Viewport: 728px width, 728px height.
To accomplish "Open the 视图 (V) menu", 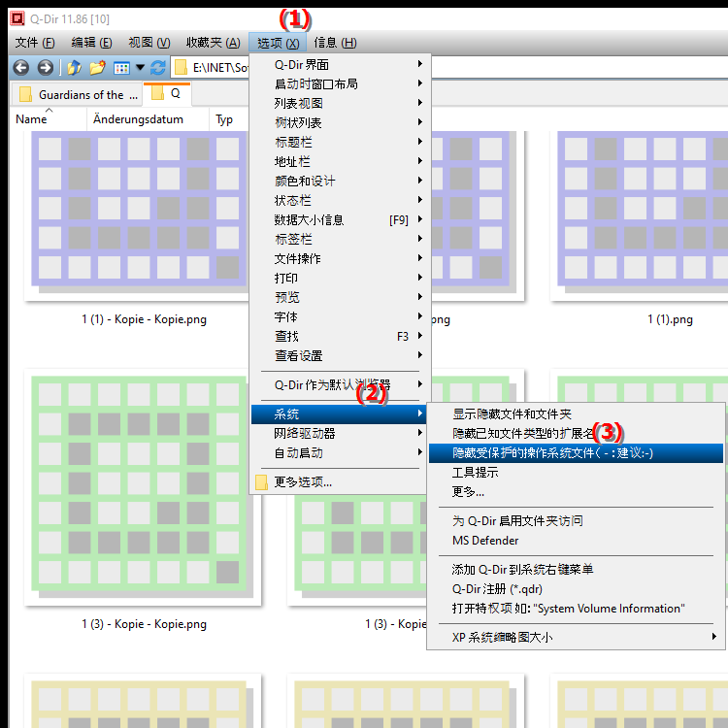I will pos(149,43).
